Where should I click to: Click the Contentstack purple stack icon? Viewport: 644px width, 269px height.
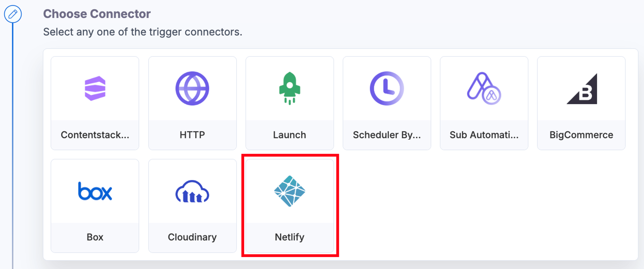95,88
